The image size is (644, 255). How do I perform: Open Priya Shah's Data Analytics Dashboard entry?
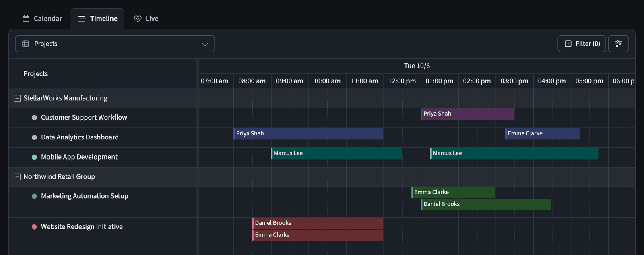pos(308,134)
